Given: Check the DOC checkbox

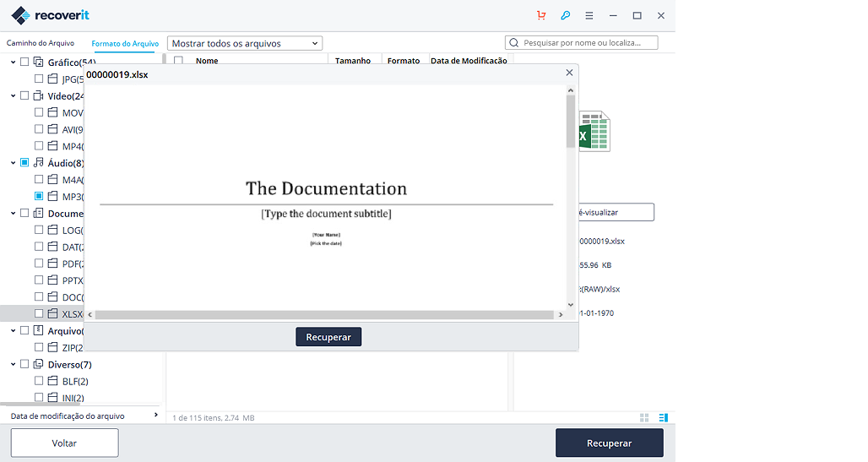Looking at the screenshot, I should (x=39, y=296).
